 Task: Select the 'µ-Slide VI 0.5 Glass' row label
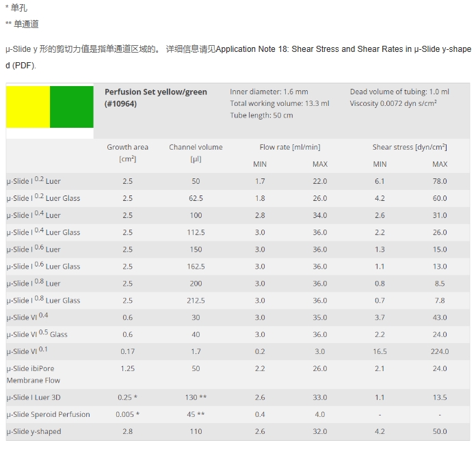[x=37, y=334]
